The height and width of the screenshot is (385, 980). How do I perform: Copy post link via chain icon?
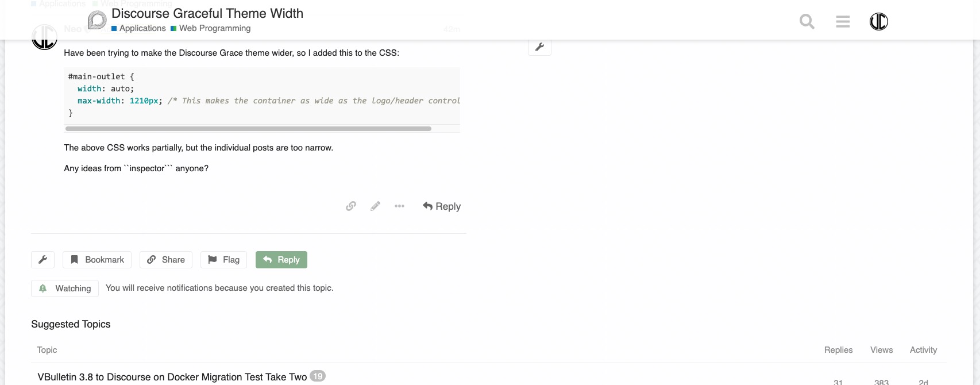click(x=351, y=206)
